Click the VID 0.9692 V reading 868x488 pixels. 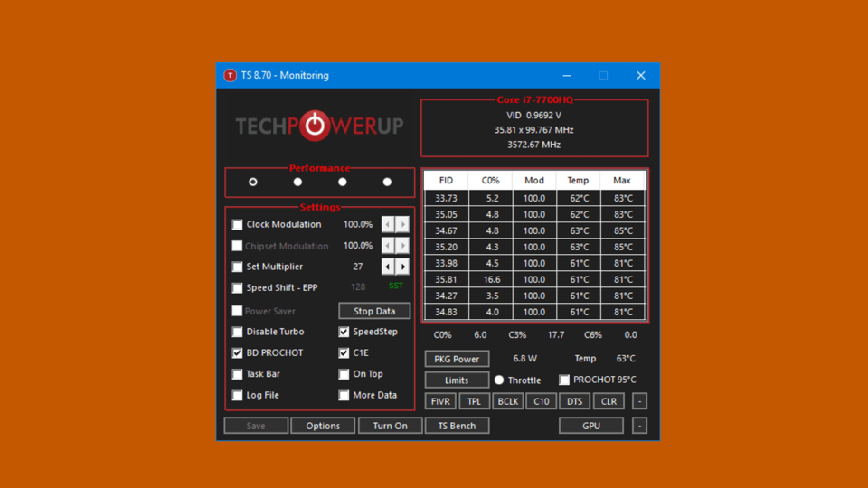(x=534, y=115)
